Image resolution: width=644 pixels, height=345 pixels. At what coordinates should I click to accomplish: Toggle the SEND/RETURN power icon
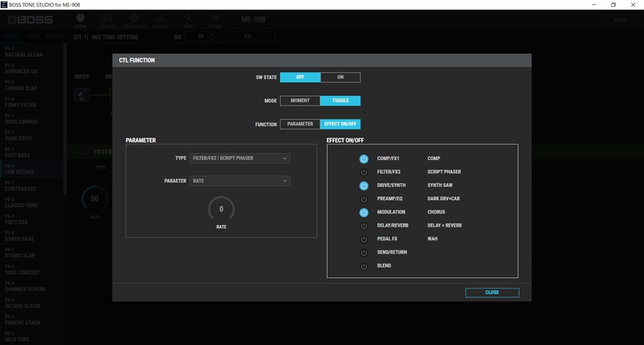[x=364, y=253]
